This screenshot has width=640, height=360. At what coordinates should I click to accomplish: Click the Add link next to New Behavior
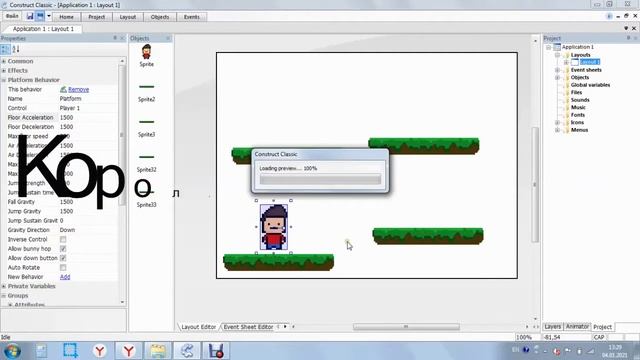[65, 277]
